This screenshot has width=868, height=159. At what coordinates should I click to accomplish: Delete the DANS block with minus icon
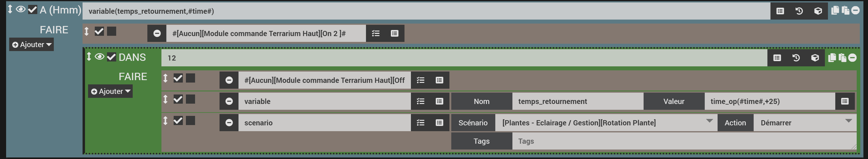point(852,58)
